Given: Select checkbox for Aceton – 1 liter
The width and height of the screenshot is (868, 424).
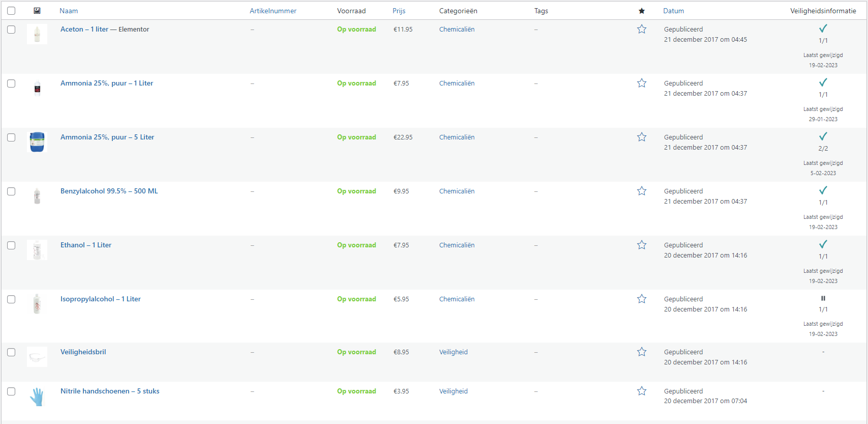Looking at the screenshot, I should tap(11, 30).
